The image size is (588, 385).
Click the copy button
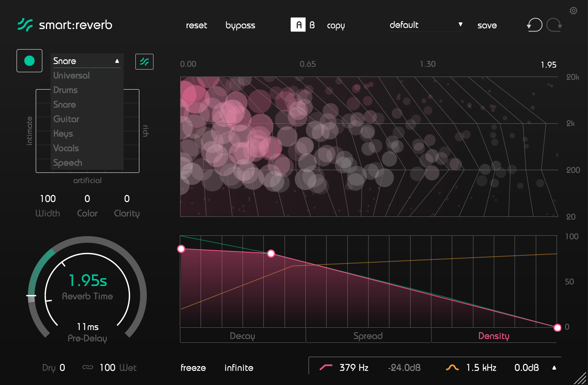point(336,26)
